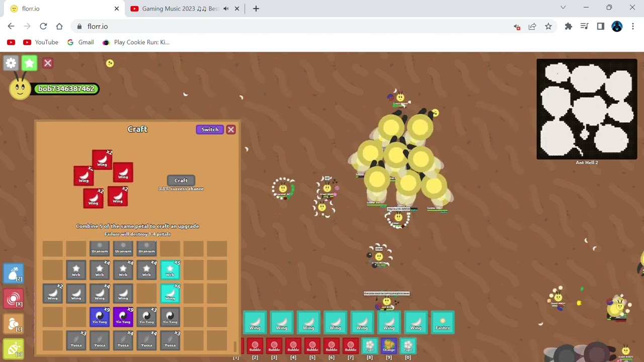Click the Ant Hell 2 minimap
Viewport: 644px width, 362px height.
[587, 109]
